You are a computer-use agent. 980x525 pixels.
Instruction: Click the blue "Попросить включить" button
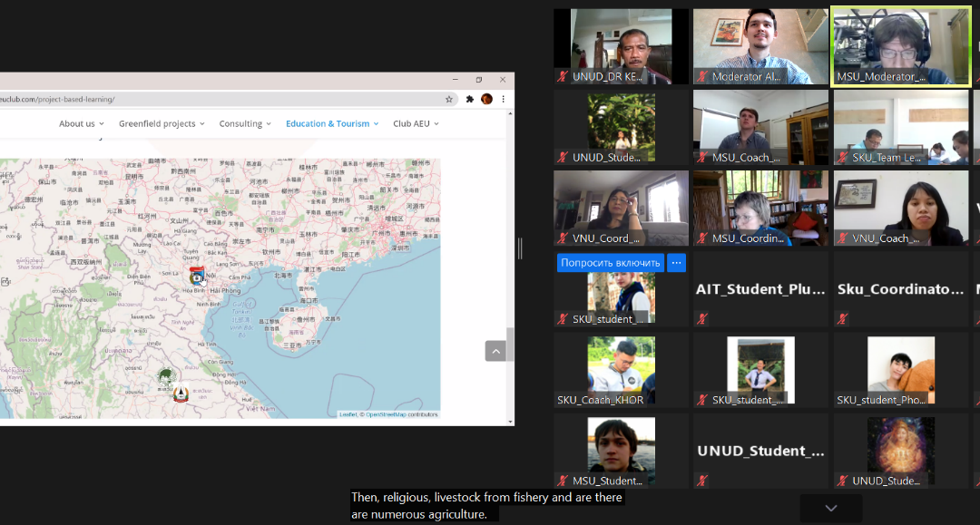pos(610,263)
